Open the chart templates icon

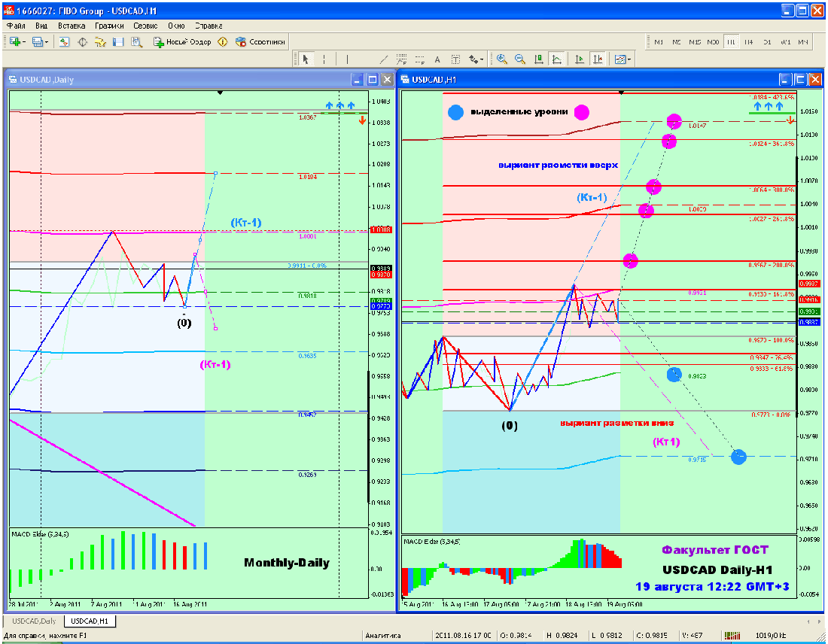[x=620, y=59]
